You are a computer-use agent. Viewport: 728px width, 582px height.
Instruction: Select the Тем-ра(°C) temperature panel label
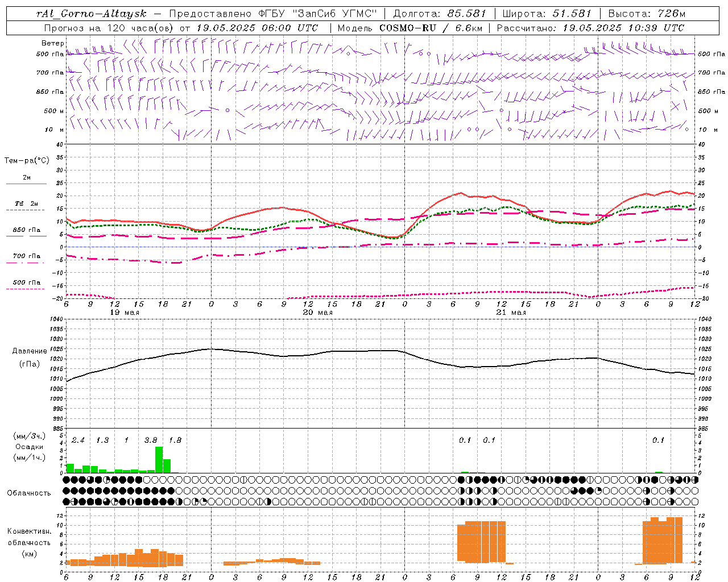tap(27, 161)
